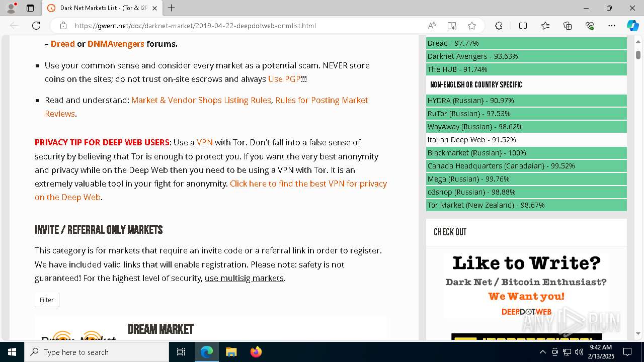Open the notification center icon
The image size is (644, 362).
(x=627, y=352)
